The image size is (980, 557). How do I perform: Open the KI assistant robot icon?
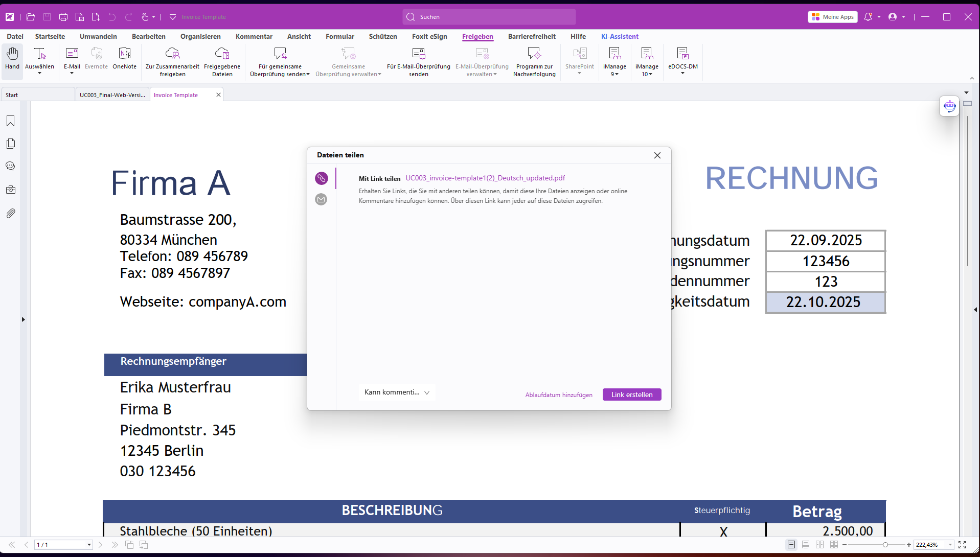949,106
